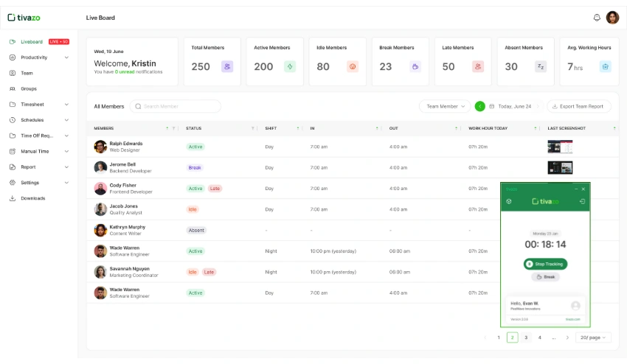
Task: Click the Break button in tracker widget
Action: [x=545, y=277]
